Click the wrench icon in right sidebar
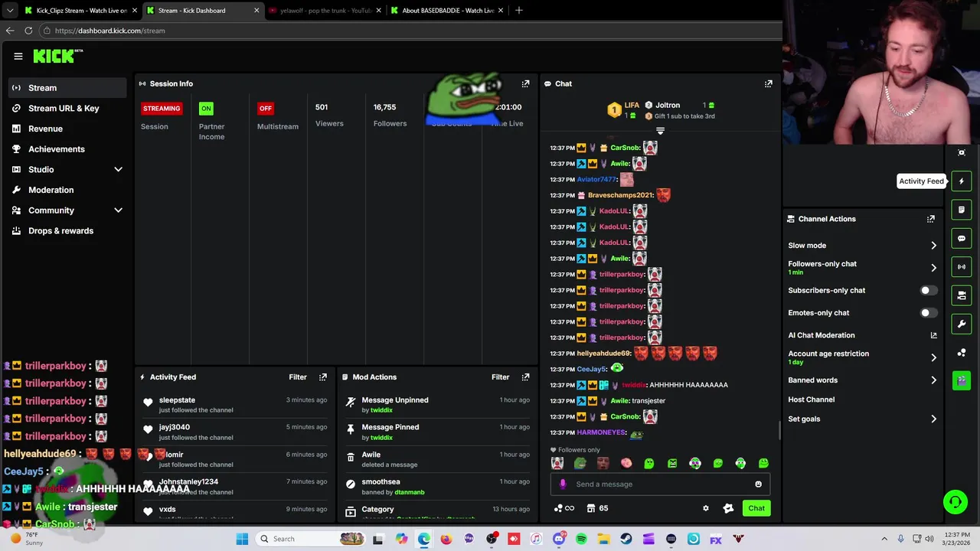This screenshot has width=980, height=551. click(962, 324)
